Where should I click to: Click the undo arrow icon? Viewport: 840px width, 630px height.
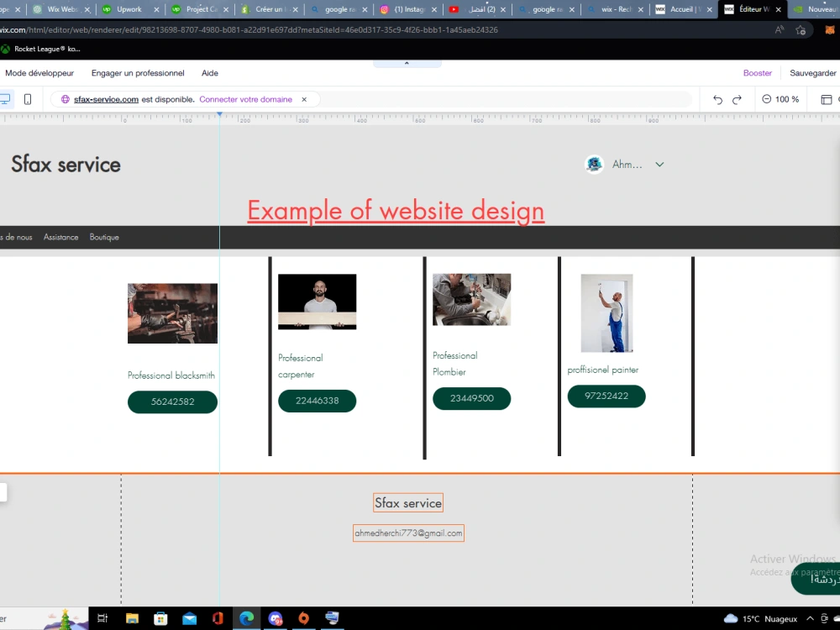click(x=718, y=100)
